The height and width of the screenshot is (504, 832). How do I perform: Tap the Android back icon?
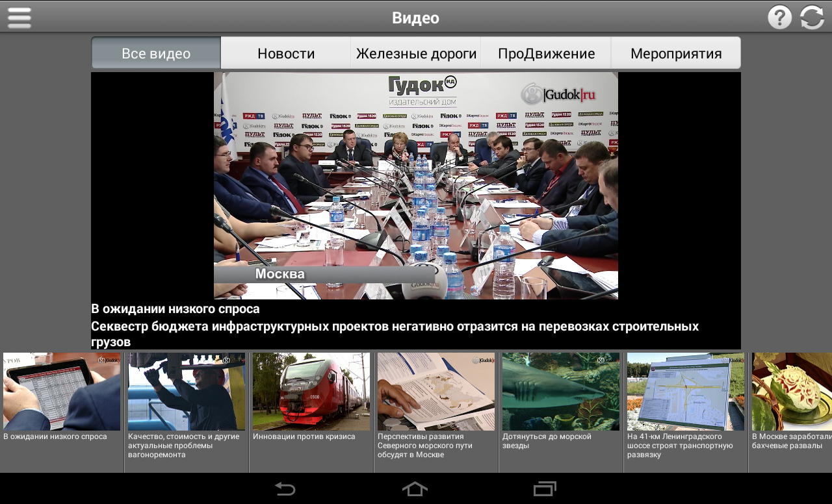285,488
